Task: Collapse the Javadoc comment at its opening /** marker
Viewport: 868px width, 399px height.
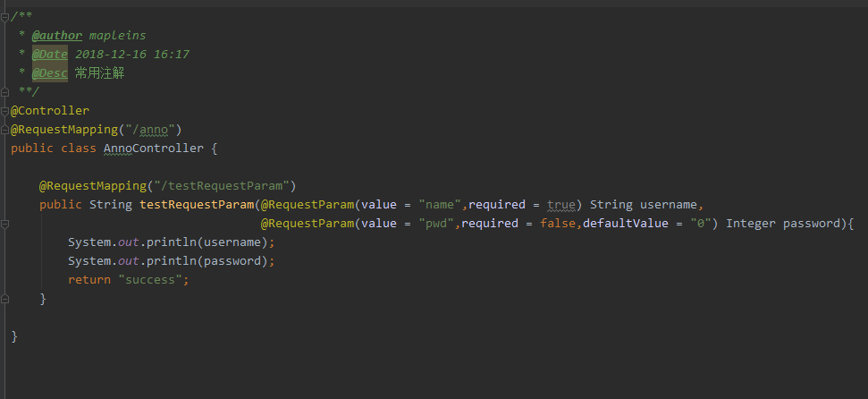Action: pos(5,17)
